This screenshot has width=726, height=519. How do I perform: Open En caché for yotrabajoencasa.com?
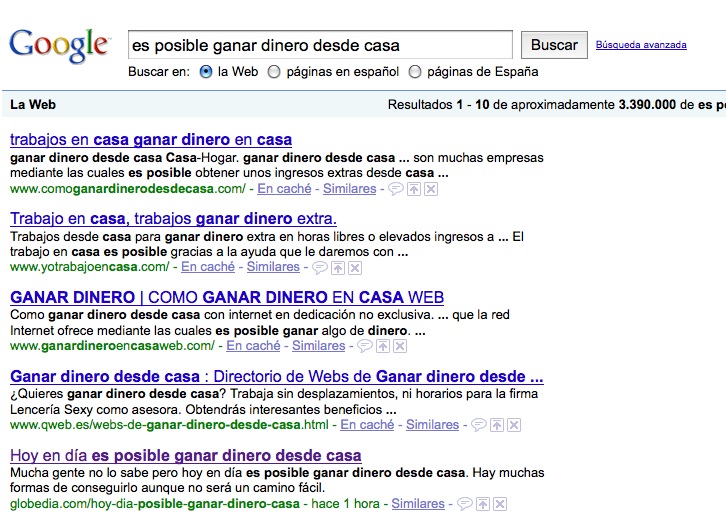(208, 267)
